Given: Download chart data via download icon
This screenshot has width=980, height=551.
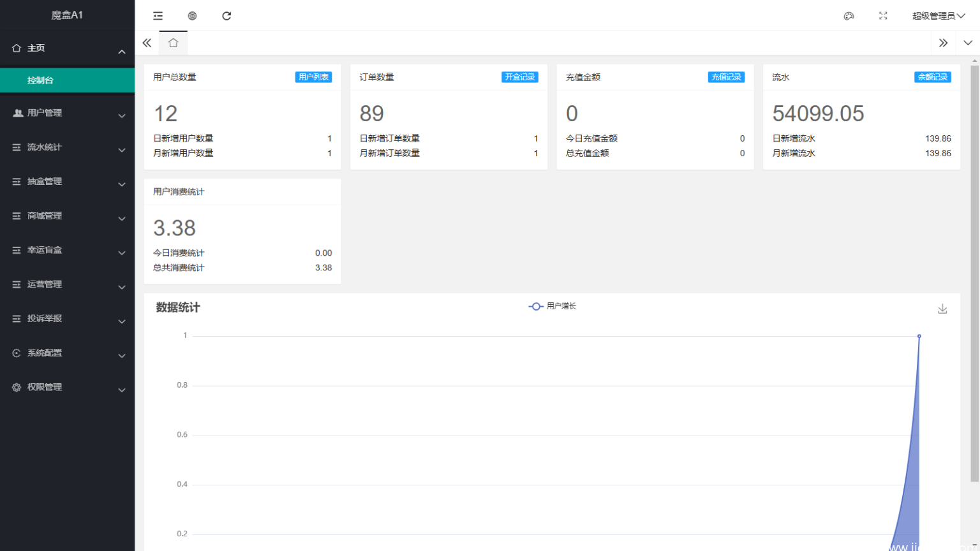Looking at the screenshot, I should (942, 308).
